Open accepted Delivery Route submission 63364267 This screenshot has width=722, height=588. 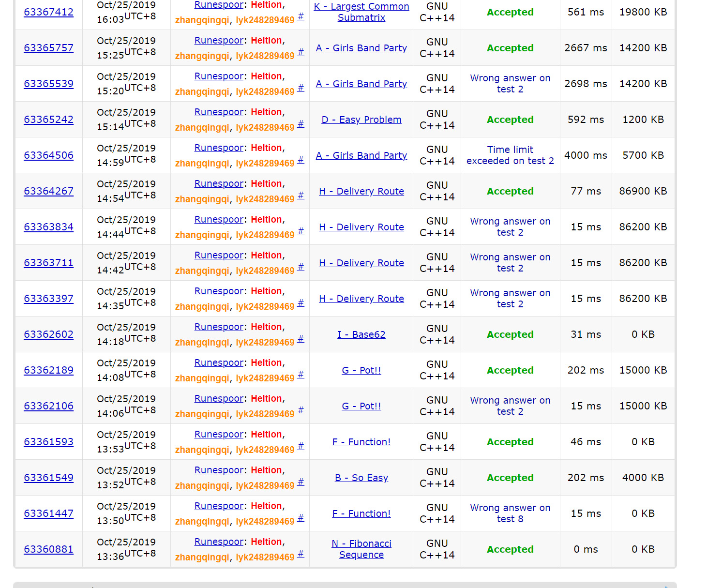(x=48, y=191)
